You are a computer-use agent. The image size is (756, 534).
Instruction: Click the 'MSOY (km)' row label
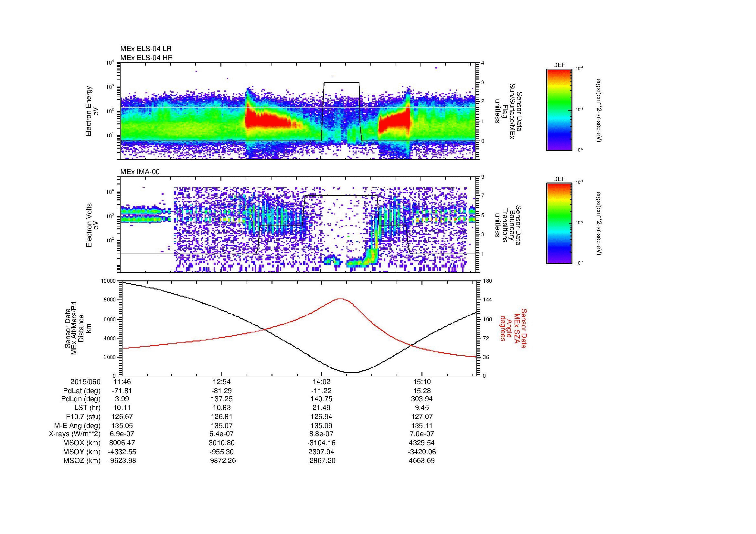coord(82,452)
